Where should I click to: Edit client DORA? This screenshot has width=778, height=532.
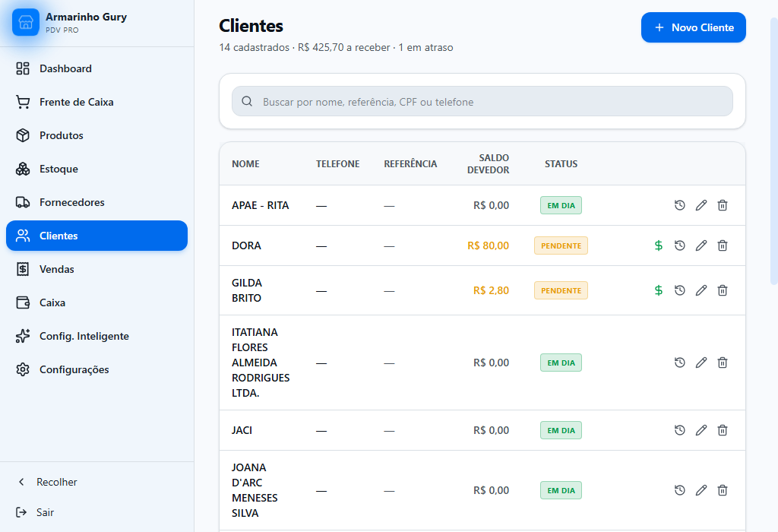pyautogui.click(x=701, y=245)
